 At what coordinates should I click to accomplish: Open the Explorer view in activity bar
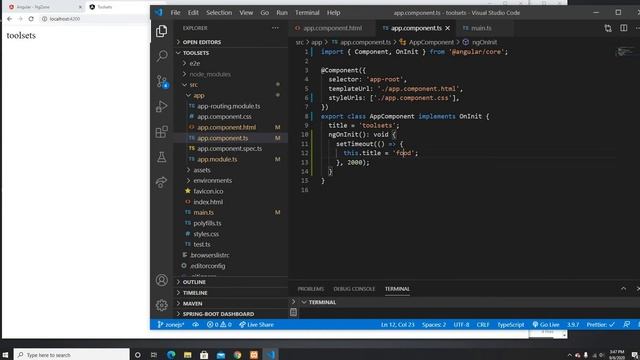coord(162,31)
